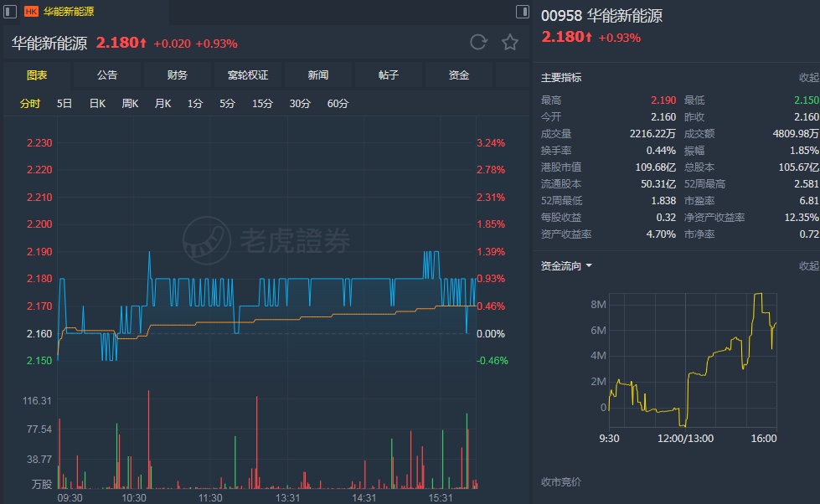Select the 分时 chart period
Viewport: 820px width, 504px height.
(30, 104)
